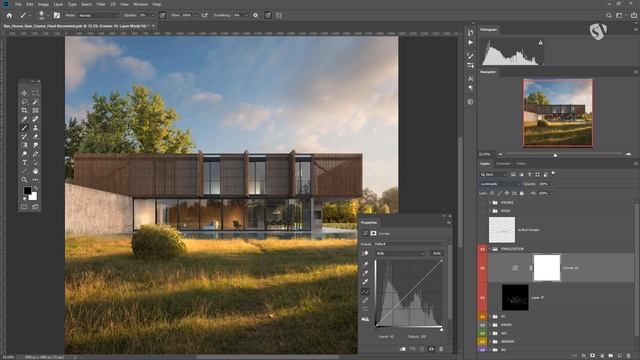Open the Search icon at top right
Screen dimensions: 640x360
[609, 15]
